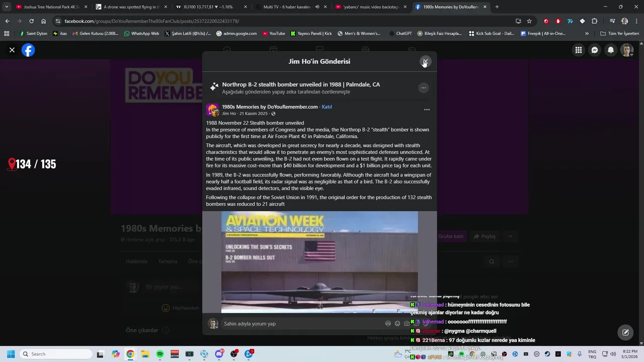Mute the audio on the Multi TV tab
The width and height of the screenshot is (644, 362).
pyautogui.click(x=317, y=7)
